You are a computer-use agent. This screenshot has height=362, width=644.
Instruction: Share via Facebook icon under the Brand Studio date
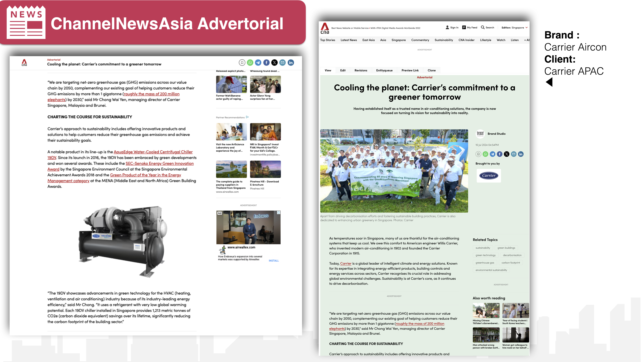pyautogui.click(x=500, y=154)
